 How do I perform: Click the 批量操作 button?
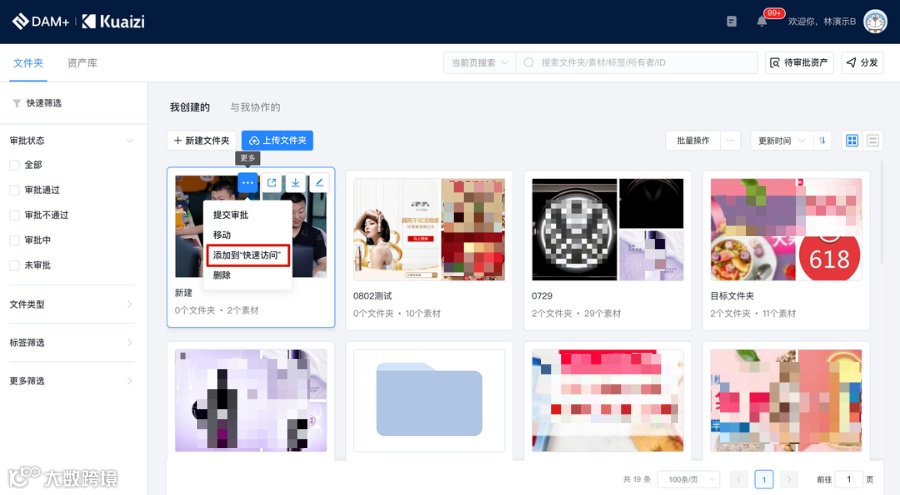coord(693,140)
